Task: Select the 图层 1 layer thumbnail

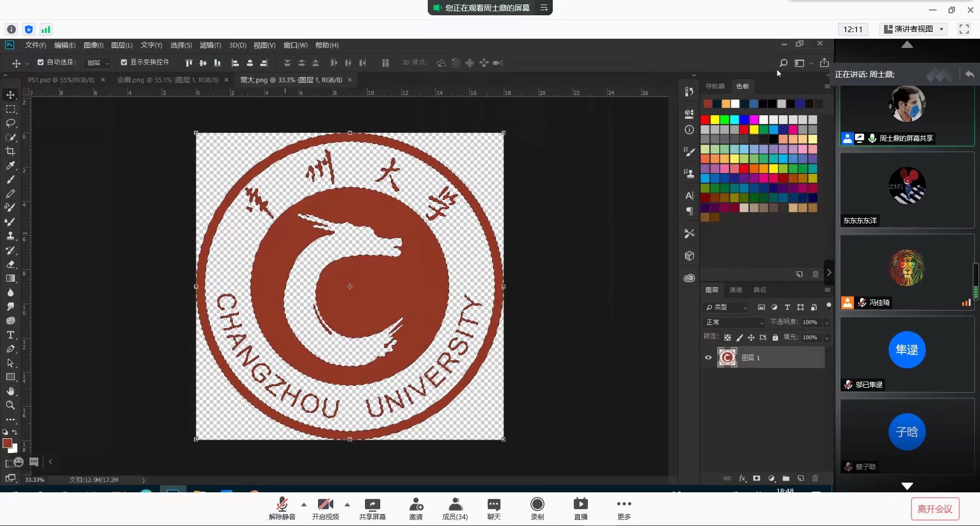Action: (x=727, y=358)
